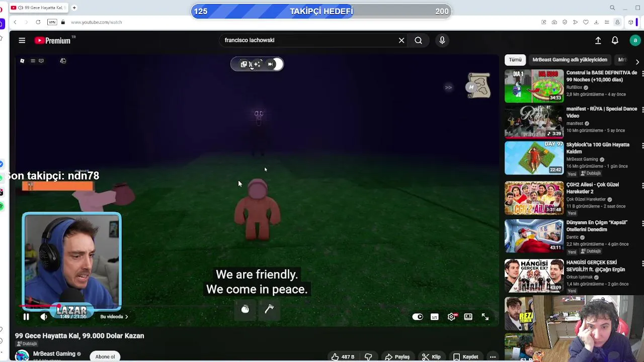
Task: Click the Dublajlı dubbed label
Action: 27,344
